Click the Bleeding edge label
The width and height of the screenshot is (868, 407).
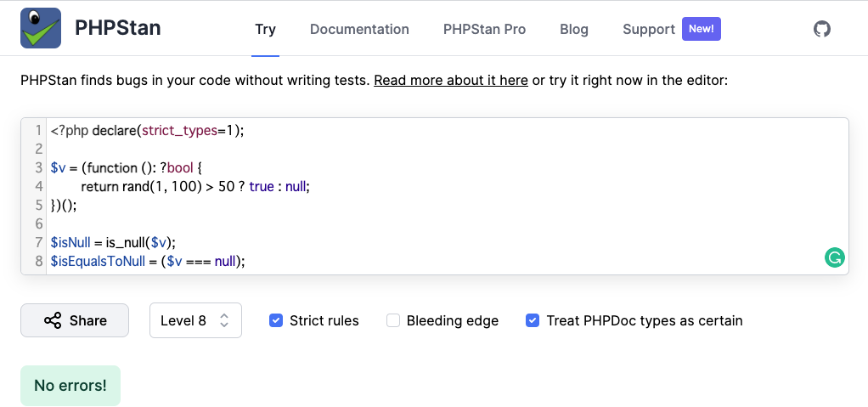(453, 320)
